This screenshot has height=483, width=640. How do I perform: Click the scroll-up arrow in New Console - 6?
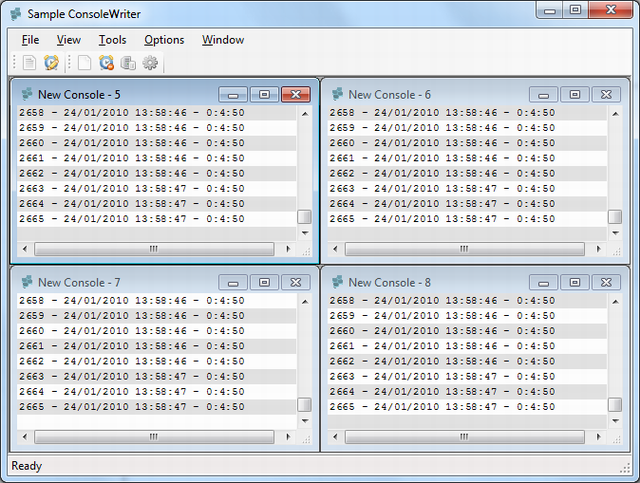616,114
